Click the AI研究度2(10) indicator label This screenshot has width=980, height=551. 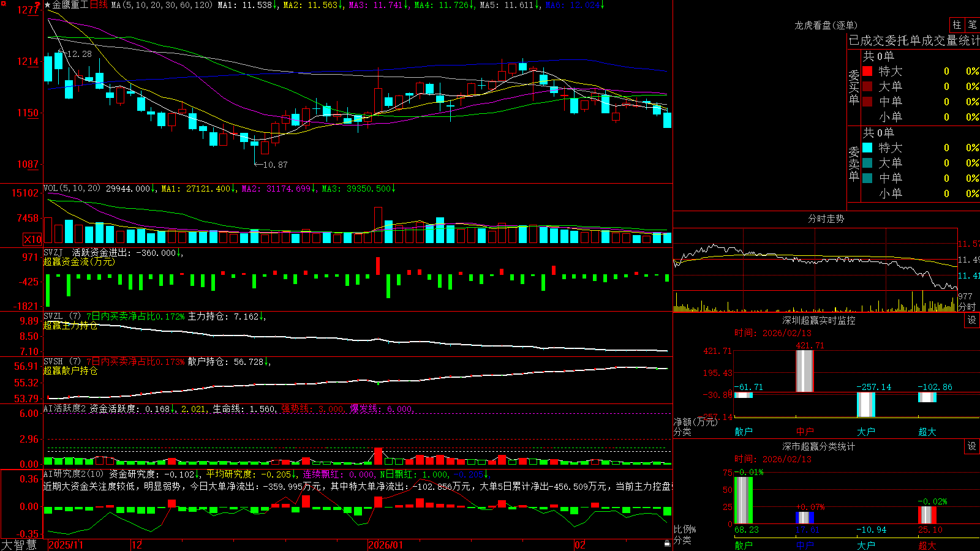73,474
